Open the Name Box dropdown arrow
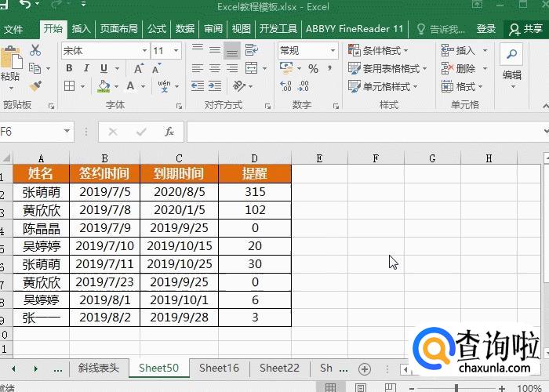Viewport: 549px width, 392px height. tap(67, 132)
